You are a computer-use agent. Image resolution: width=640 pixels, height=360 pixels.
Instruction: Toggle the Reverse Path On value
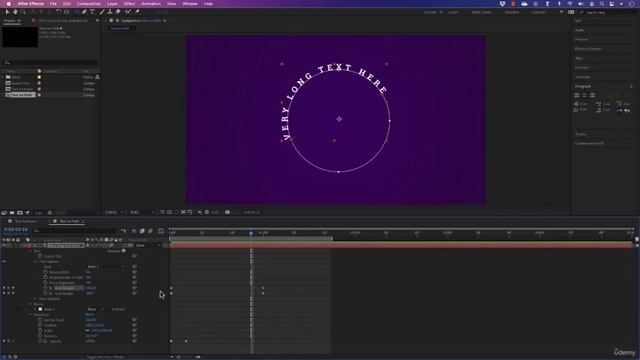(x=88, y=272)
